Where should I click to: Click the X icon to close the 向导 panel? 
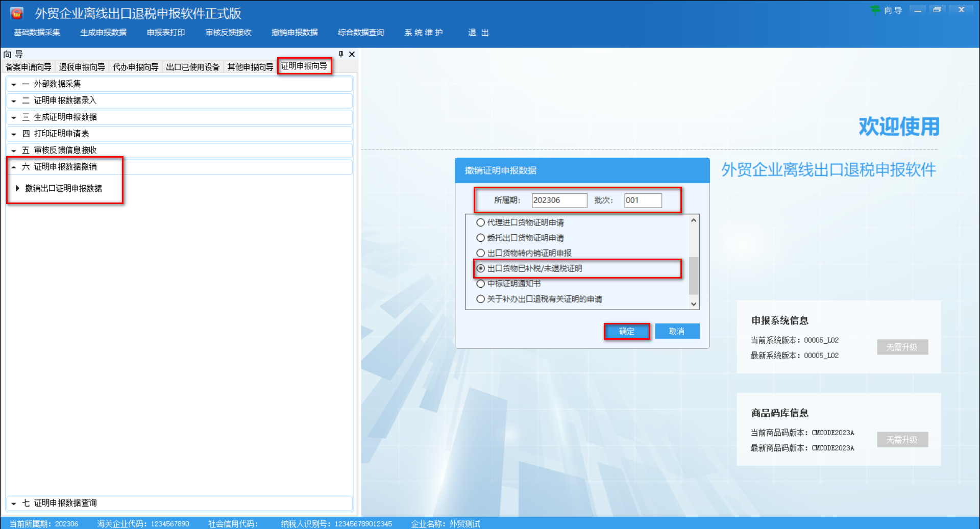tap(351, 54)
